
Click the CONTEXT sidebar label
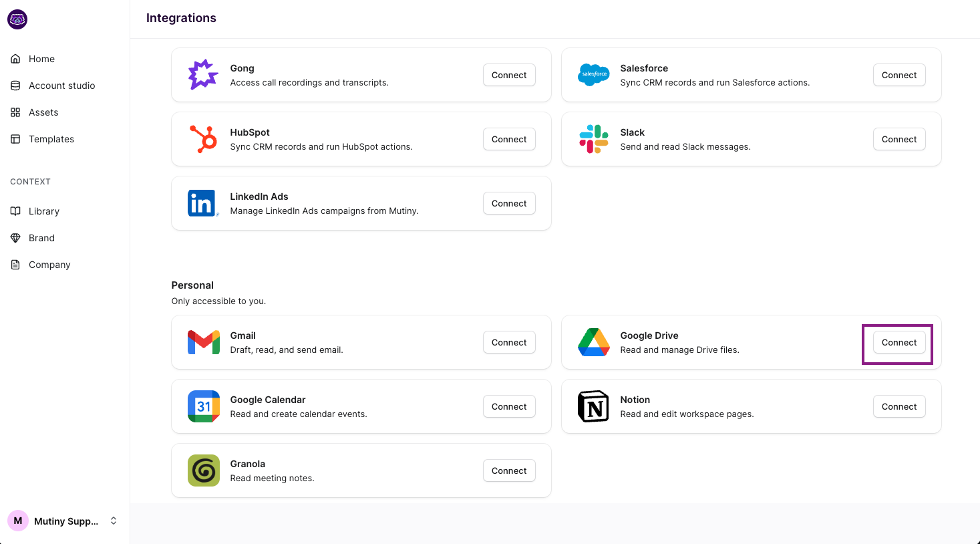pyautogui.click(x=30, y=182)
